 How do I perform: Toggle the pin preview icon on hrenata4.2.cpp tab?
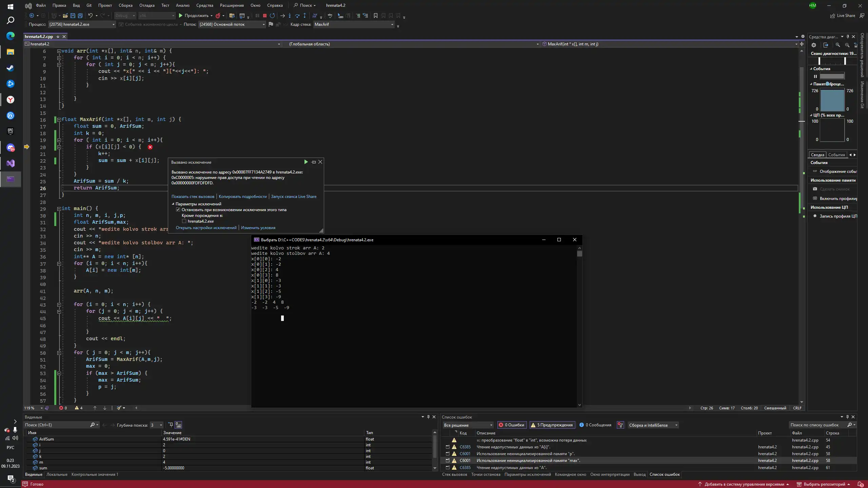58,37
